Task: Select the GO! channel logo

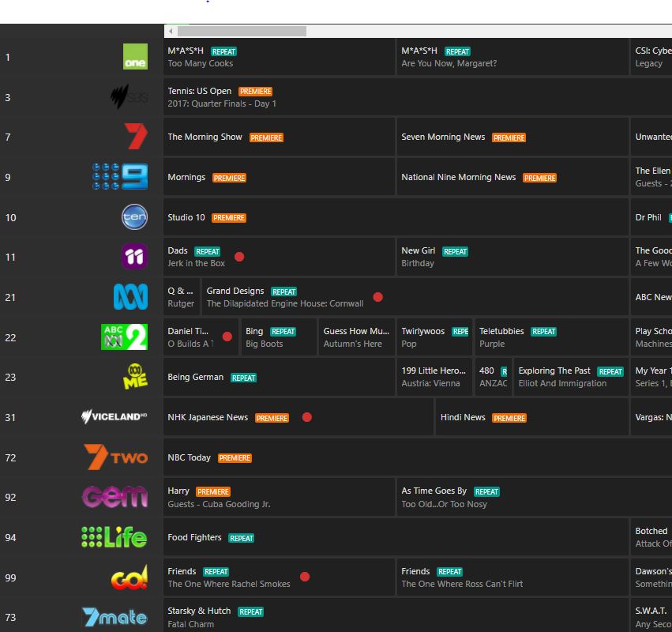Action: (x=130, y=577)
